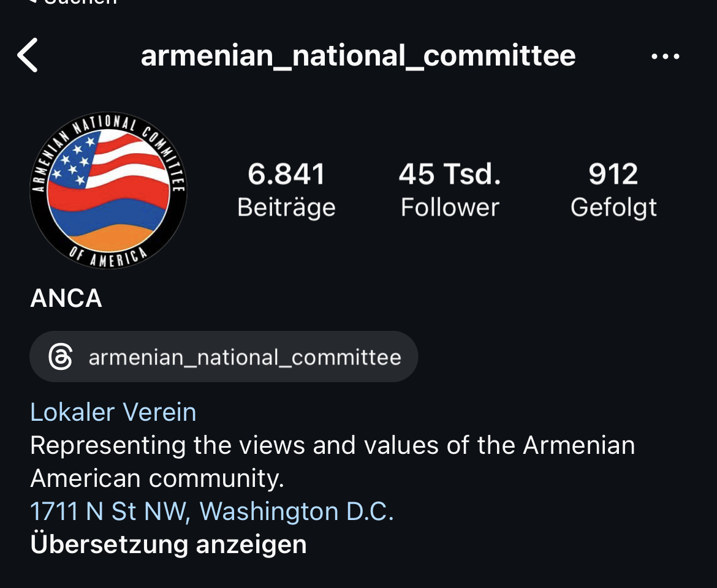The height and width of the screenshot is (588, 717).
Task: Show the 912 Gefolgt list
Action: 613,190
